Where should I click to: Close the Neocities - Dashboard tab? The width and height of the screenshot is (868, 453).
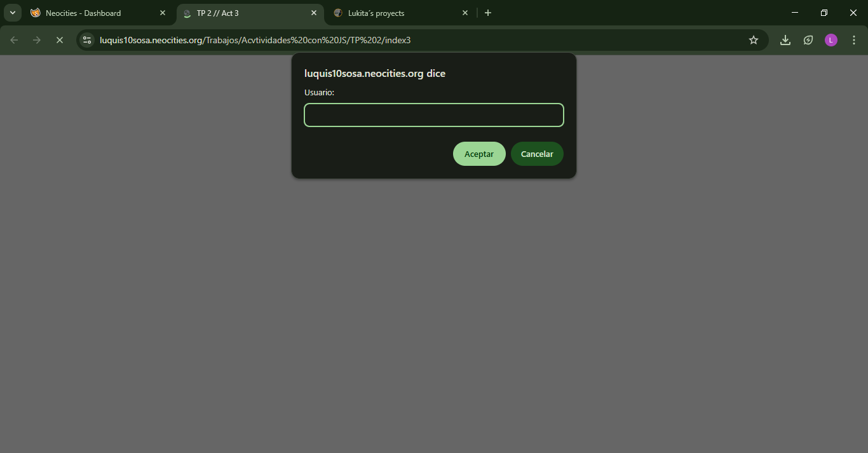tap(163, 13)
